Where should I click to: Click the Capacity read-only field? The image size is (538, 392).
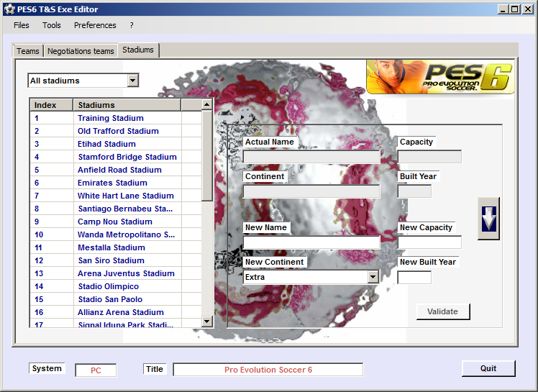(x=429, y=157)
